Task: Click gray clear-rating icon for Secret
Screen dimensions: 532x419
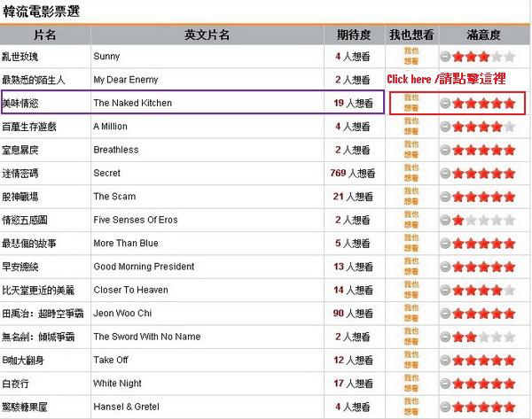Action: click(445, 174)
